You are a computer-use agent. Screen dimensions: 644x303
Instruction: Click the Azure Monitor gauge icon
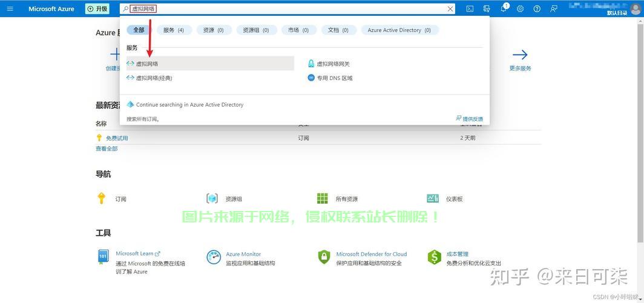click(x=214, y=258)
